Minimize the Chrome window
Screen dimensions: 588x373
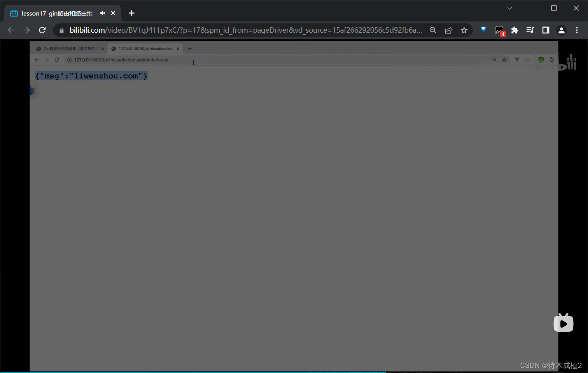(532, 8)
